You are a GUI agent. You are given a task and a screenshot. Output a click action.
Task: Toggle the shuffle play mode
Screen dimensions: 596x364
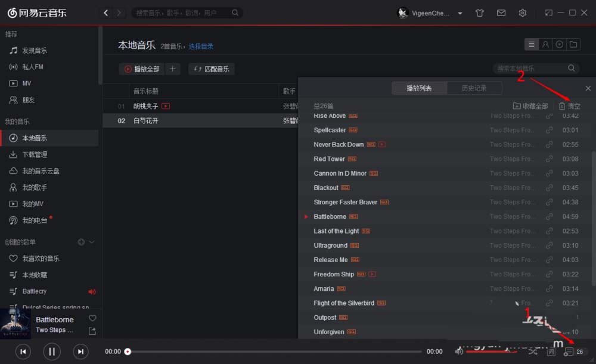click(532, 351)
